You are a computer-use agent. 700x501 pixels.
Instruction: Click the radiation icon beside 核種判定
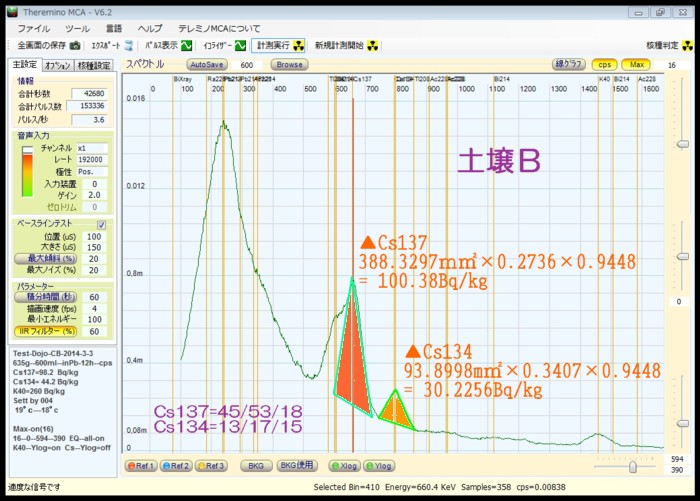(688, 46)
